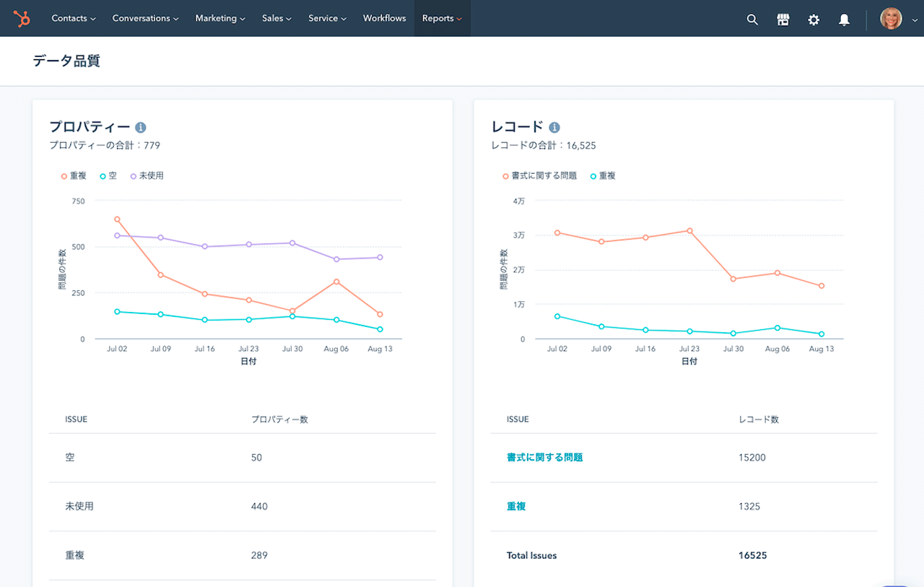The width and height of the screenshot is (924, 587).
Task: Select the プロパティー数 column header
Action: [x=279, y=419]
